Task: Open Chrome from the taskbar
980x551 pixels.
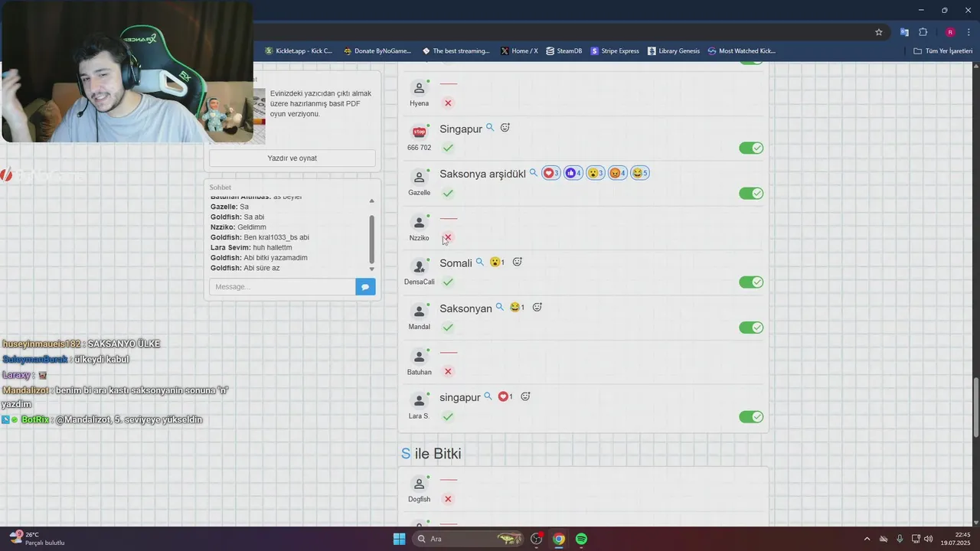Action: [x=559, y=539]
